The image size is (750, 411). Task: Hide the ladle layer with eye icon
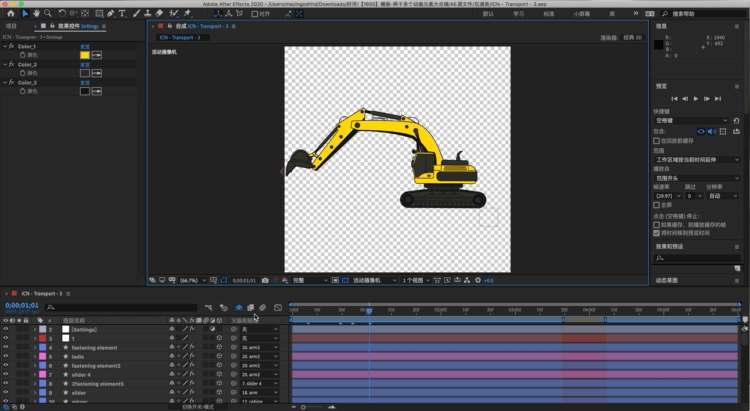pyautogui.click(x=5, y=356)
